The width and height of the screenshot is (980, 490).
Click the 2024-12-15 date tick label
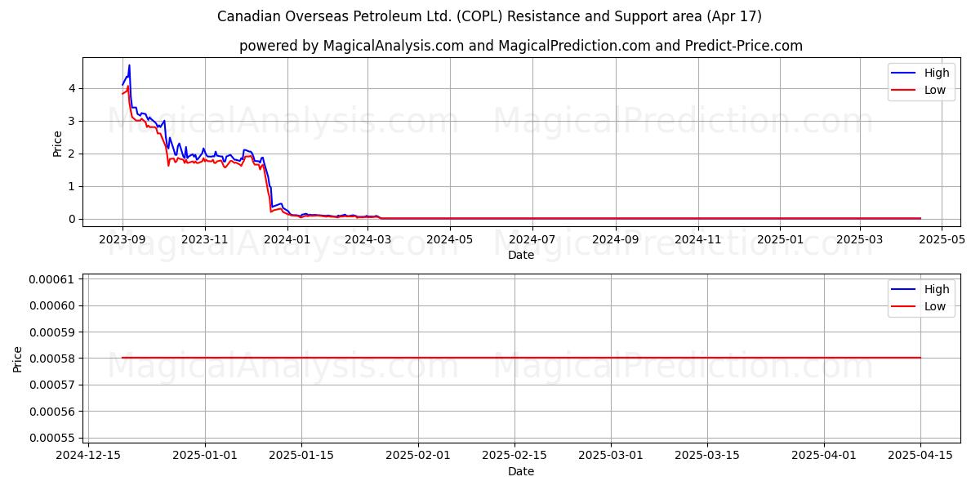(87, 455)
